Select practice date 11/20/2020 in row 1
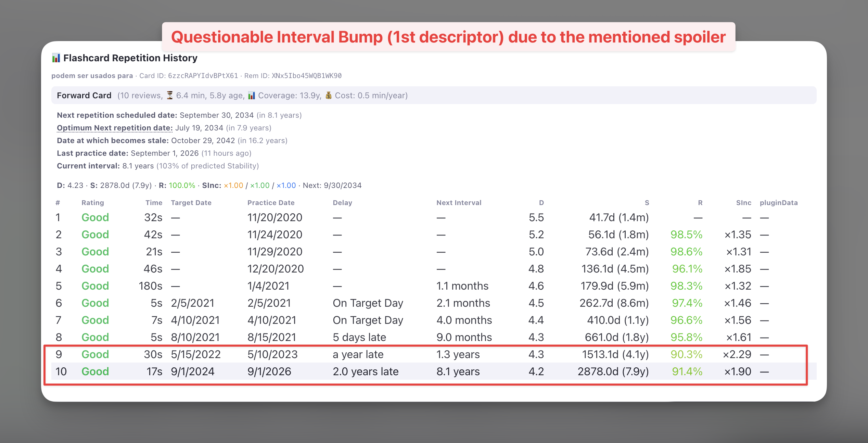 275,217
